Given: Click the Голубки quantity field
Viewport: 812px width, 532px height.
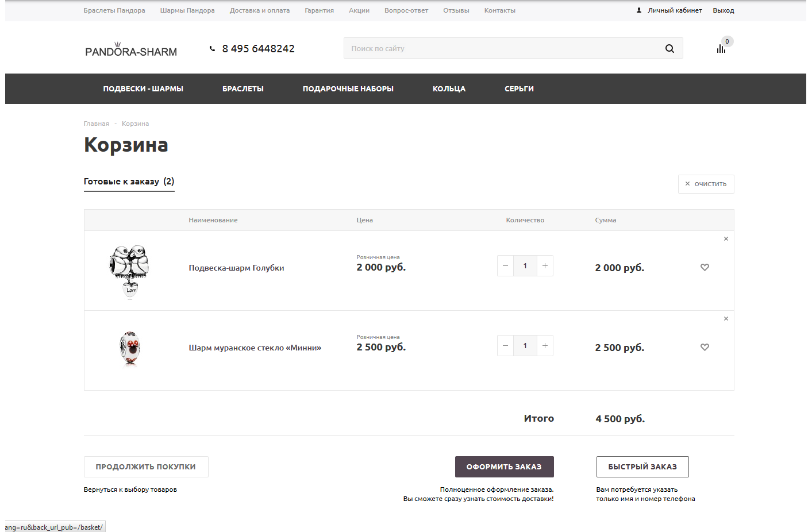Looking at the screenshot, I should pos(525,265).
